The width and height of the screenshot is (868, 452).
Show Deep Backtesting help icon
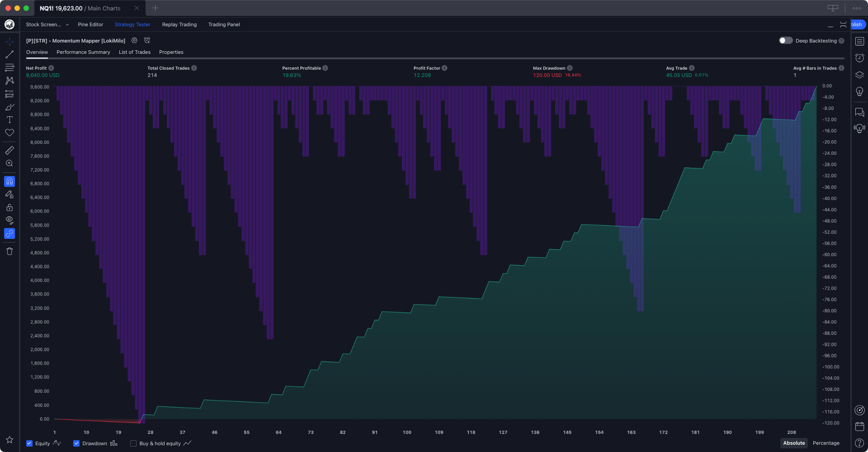tap(841, 41)
